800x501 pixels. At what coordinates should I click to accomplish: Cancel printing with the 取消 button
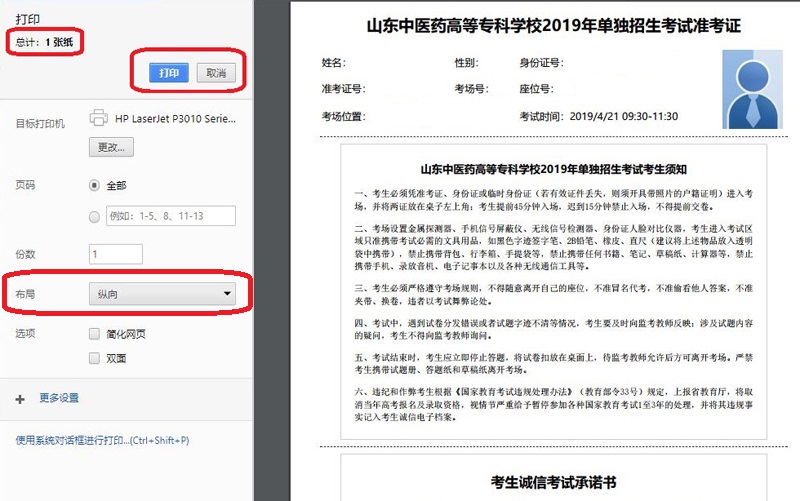(216, 73)
